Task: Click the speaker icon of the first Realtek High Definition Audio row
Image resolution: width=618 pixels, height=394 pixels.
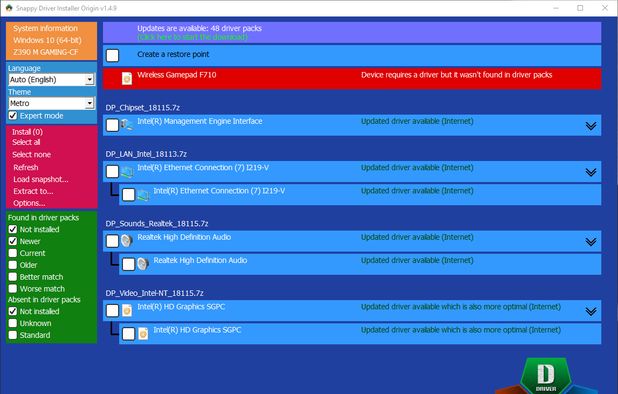Action: tap(127, 241)
